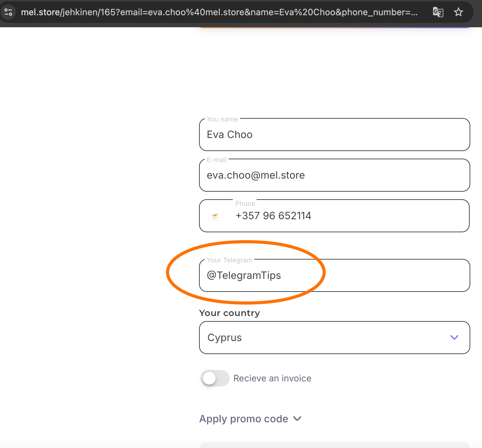Expand the Apply promo code section

[x=244, y=419]
